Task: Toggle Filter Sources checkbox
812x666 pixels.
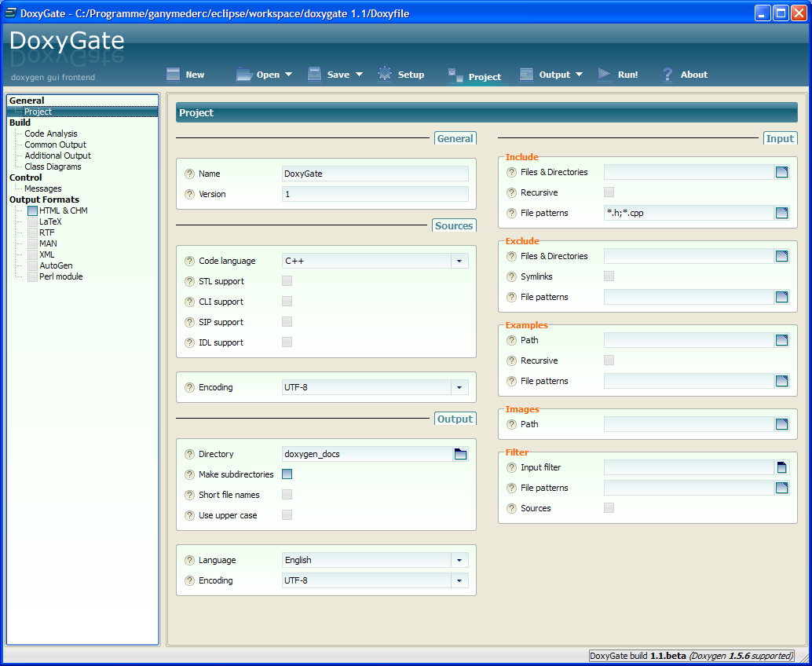Action: (609, 507)
